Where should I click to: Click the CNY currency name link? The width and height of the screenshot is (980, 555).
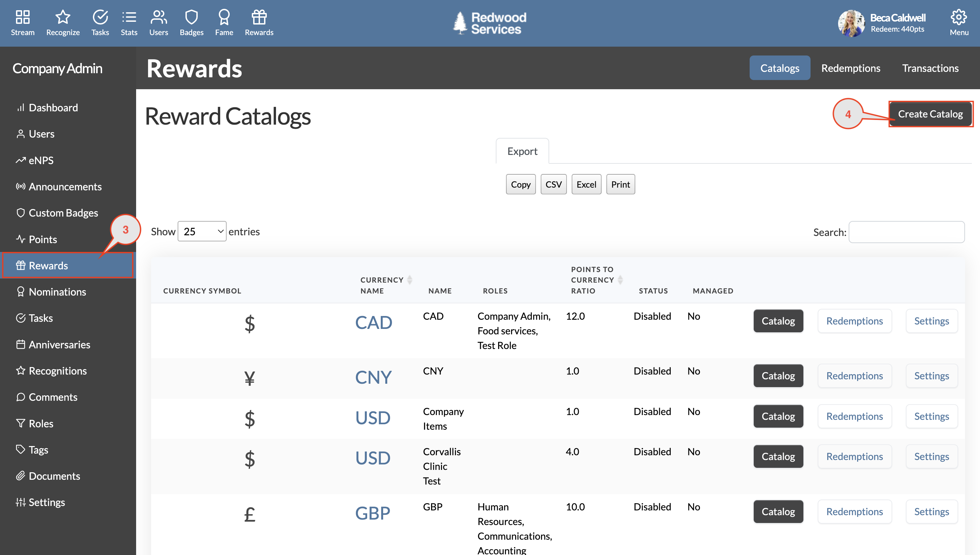click(373, 377)
